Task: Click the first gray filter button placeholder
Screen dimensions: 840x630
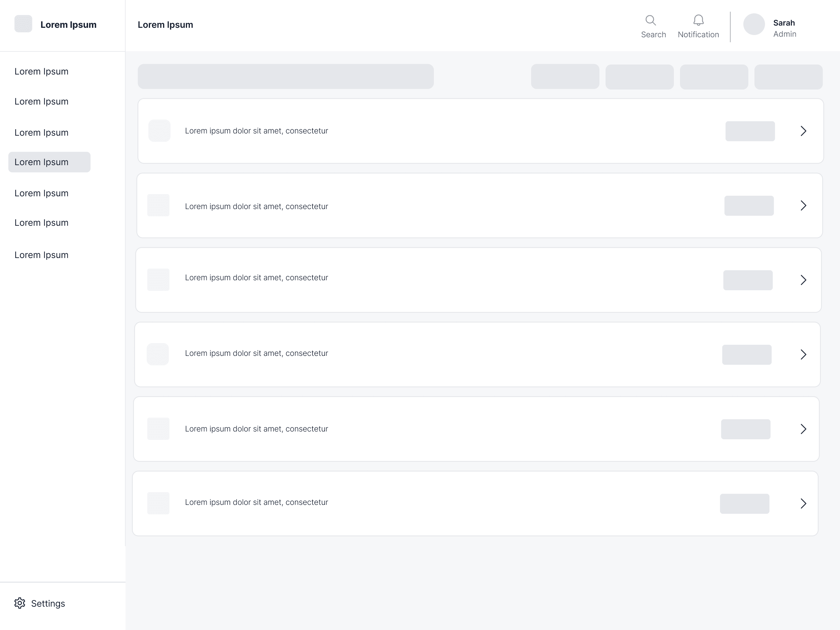Action: click(565, 76)
